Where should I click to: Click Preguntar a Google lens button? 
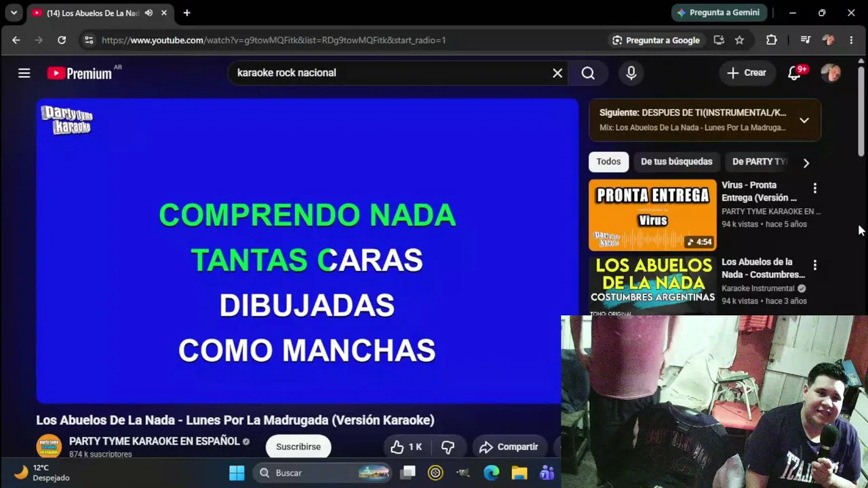[656, 40]
